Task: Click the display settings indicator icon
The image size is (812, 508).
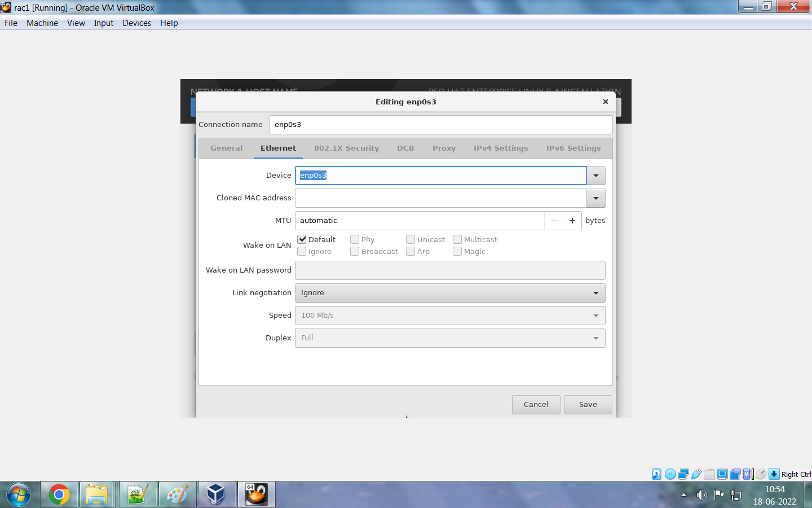Action: [x=722, y=474]
